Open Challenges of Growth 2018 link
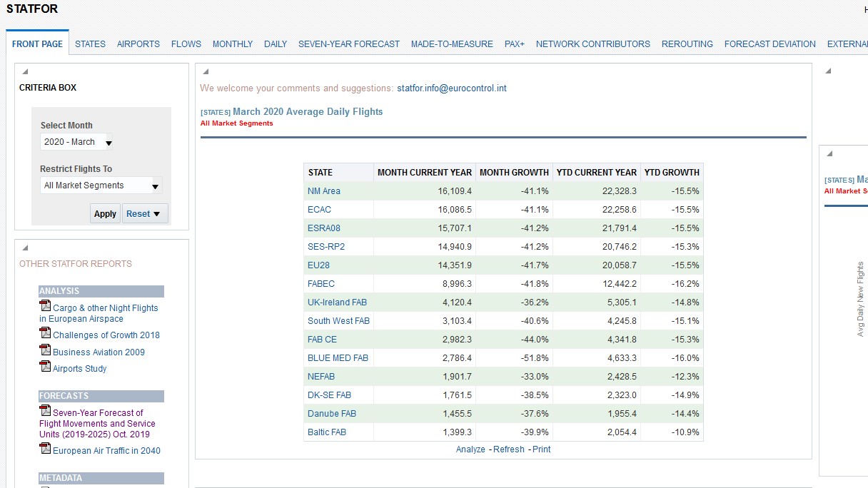This screenshot has height=488, width=868. 106,335
